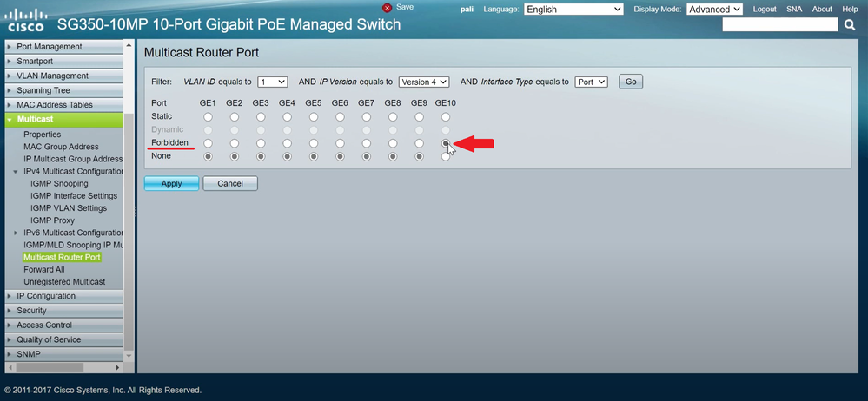This screenshot has width=868, height=401.
Task: Collapse the Multicast menu section
Action: [64, 120]
